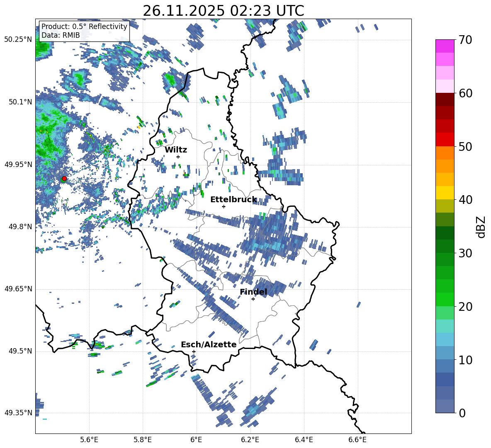Click the 6.6°E longitude tick label
Image resolution: width=491 pixels, height=448 pixels.
357,439
